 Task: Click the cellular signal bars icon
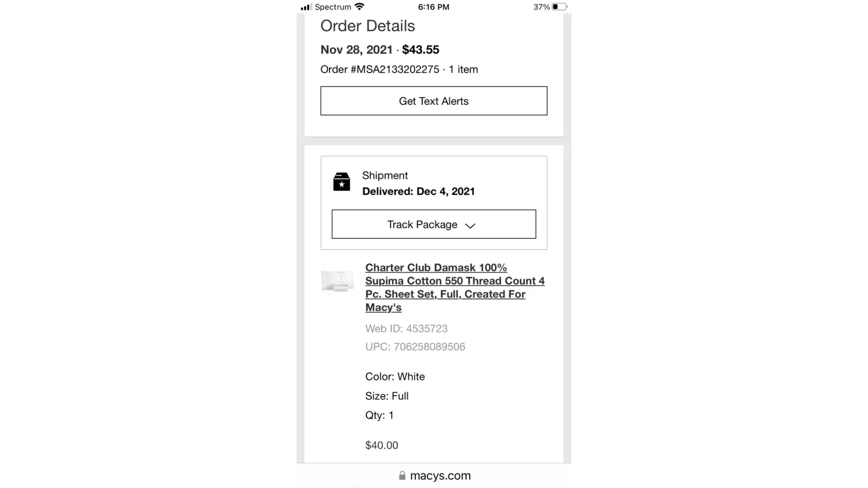306,7
